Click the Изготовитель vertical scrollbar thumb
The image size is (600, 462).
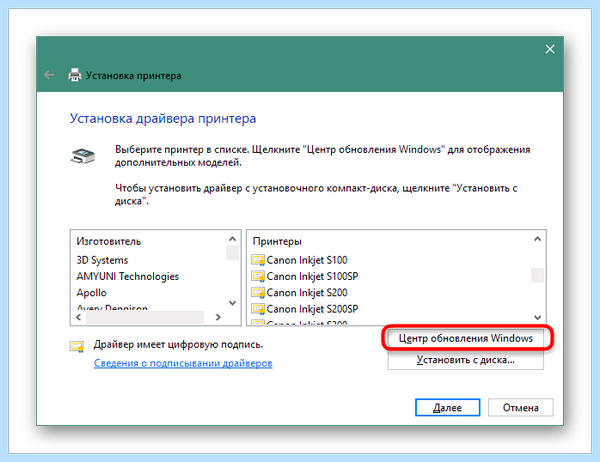(232, 253)
